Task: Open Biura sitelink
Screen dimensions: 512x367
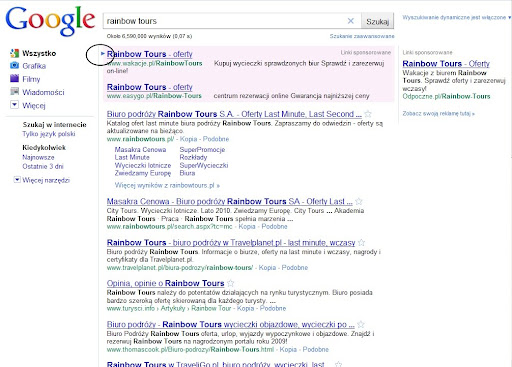Action: pyautogui.click(x=187, y=173)
